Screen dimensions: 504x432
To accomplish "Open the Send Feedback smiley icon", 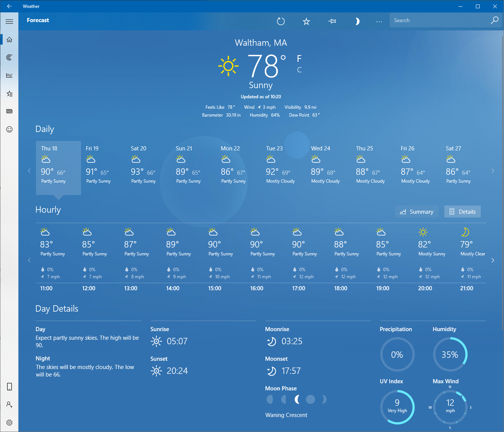I will click(x=9, y=129).
